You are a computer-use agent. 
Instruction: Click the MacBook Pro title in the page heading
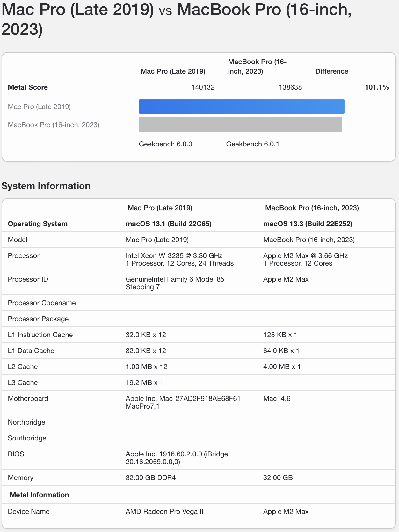click(264, 10)
